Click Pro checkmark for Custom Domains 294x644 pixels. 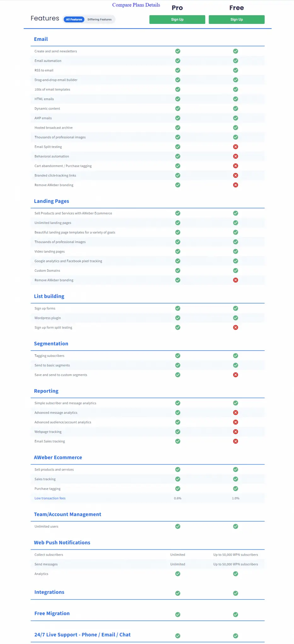point(178,270)
